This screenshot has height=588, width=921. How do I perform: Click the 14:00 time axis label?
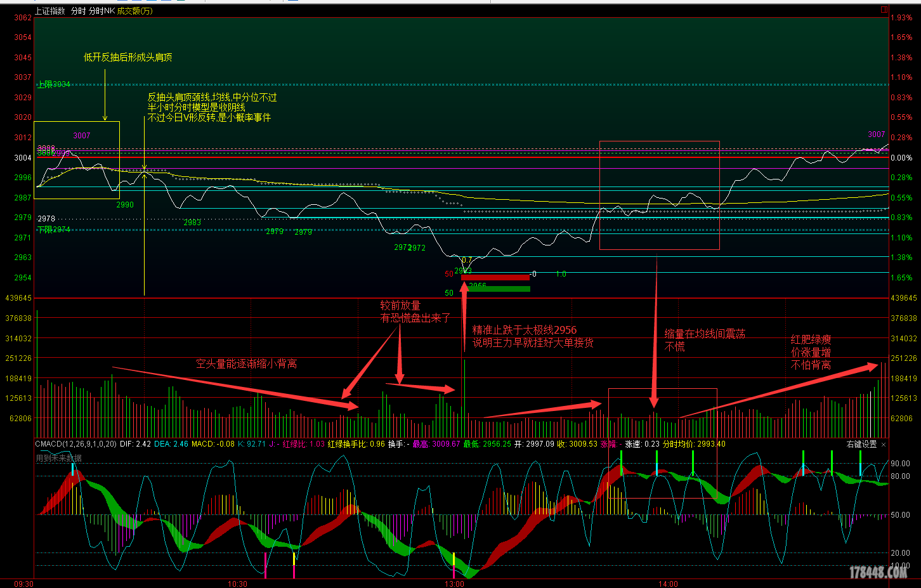(668, 584)
